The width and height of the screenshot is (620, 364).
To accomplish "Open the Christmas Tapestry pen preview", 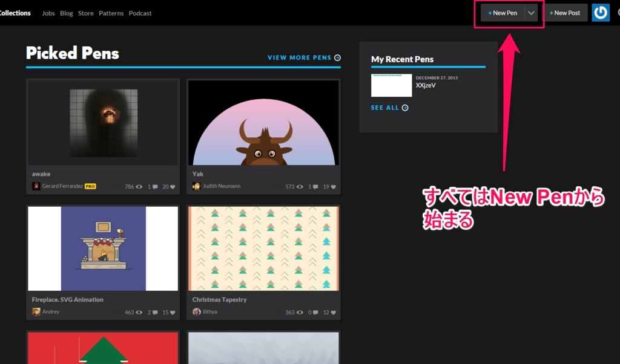I will pos(263,249).
